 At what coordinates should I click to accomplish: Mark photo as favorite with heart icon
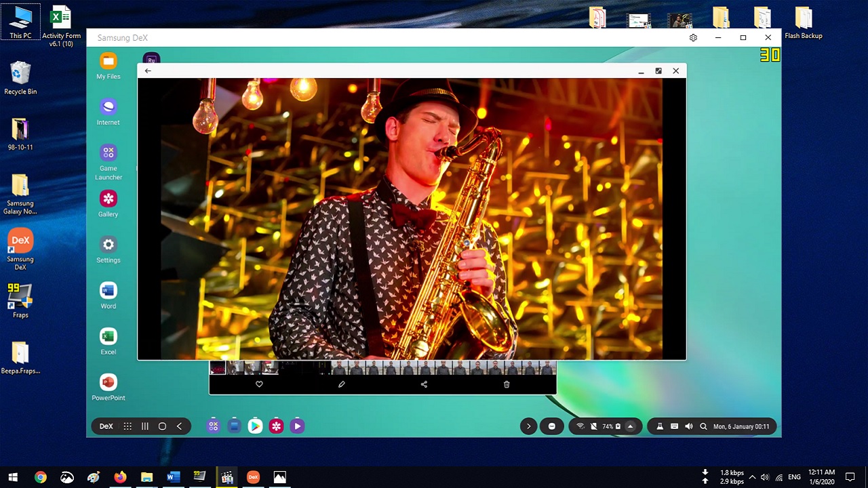[259, 384]
